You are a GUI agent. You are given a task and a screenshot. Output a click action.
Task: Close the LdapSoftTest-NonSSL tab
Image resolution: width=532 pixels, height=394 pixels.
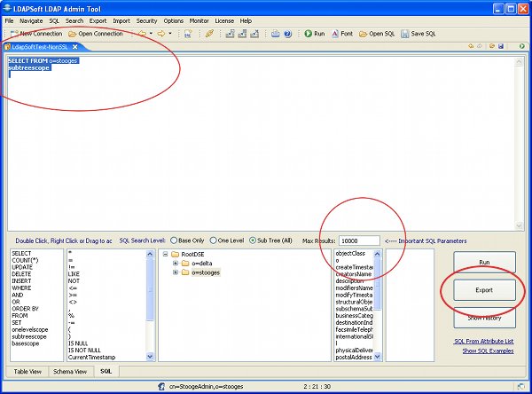[x=75, y=47]
